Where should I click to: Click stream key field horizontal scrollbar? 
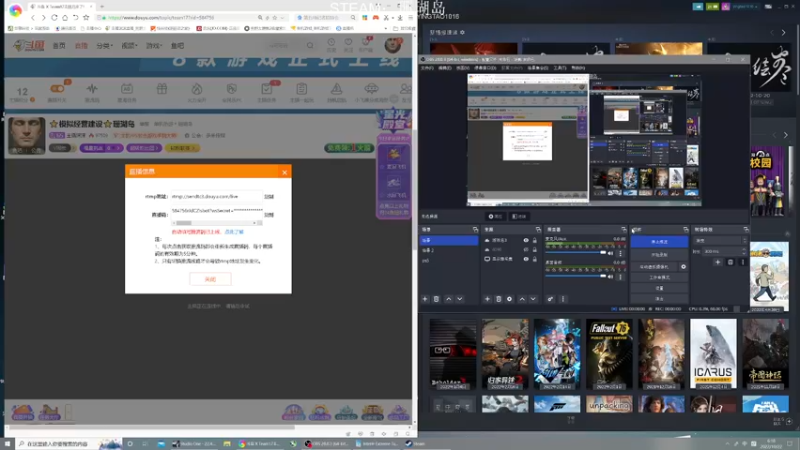point(216,223)
